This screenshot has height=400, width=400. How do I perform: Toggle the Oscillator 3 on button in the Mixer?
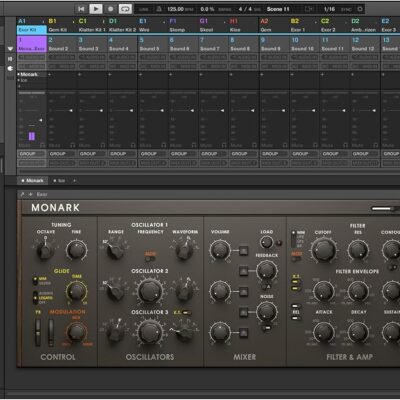click(x=244, y=333)
